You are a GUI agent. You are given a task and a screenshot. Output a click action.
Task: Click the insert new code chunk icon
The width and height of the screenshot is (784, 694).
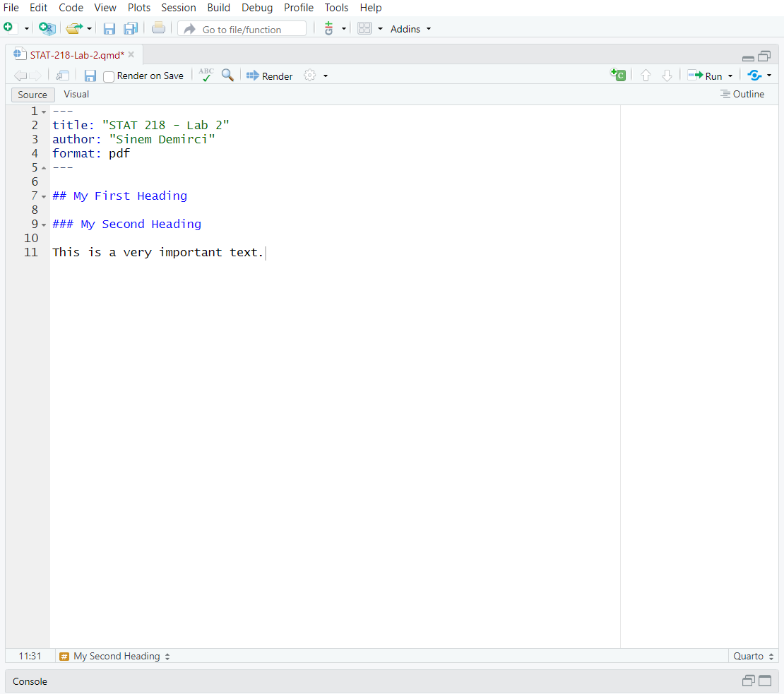point(618,76)
